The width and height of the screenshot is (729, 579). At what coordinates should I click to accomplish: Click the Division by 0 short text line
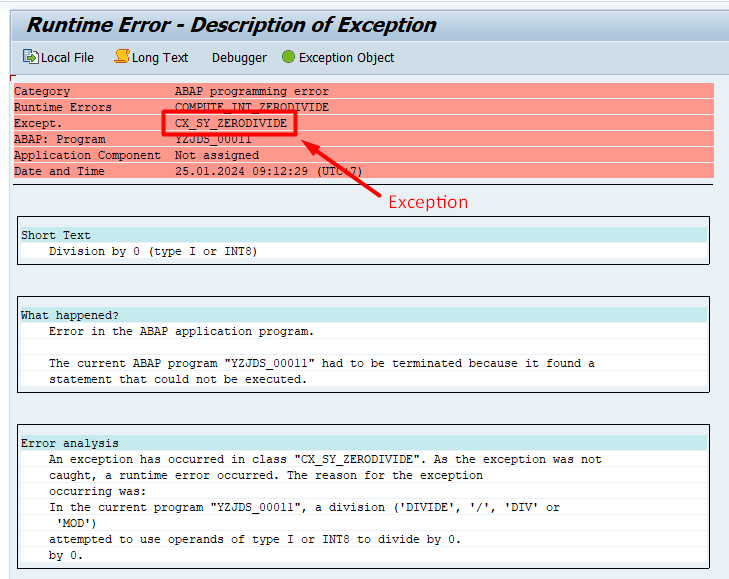coord(153,251)
